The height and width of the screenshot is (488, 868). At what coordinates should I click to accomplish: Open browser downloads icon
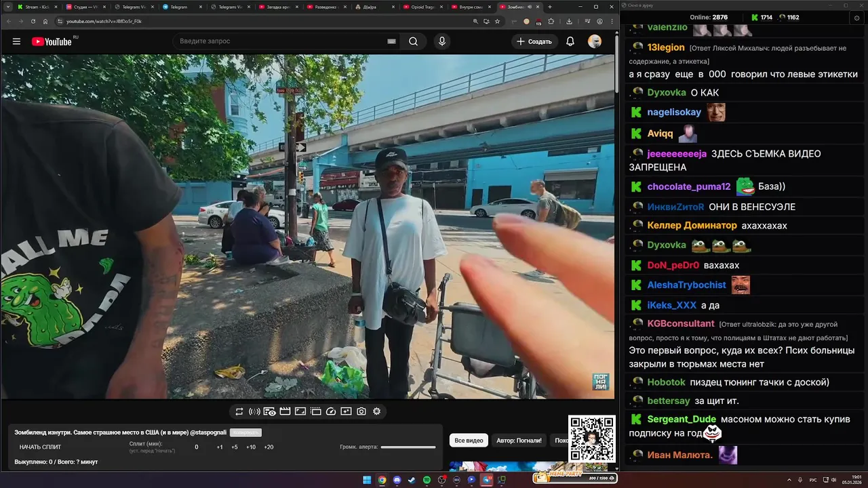coord(569,21)
